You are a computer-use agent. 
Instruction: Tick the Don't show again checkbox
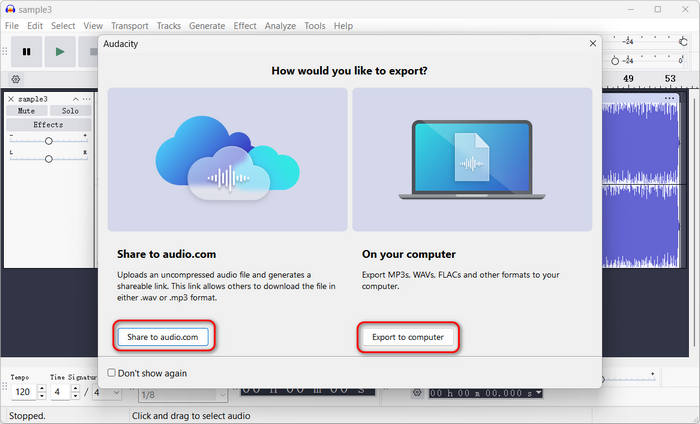[112, 373]
